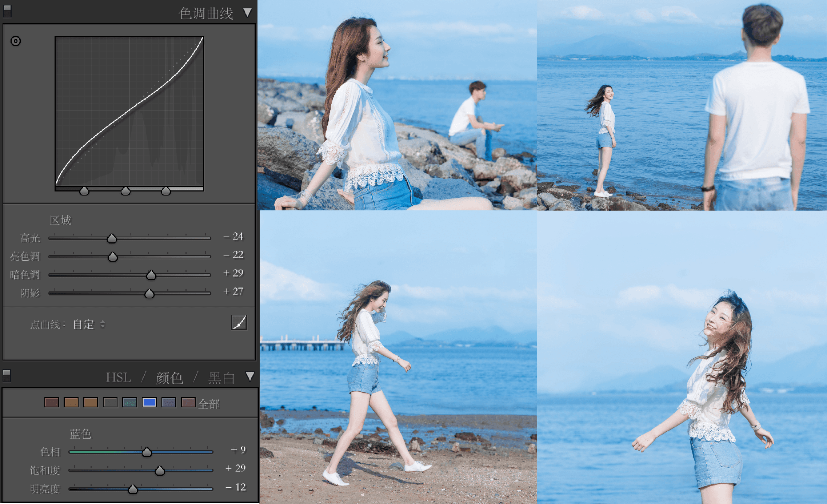
Task: Click the 暗色调 value +29
Action: [x=233, y=273]
